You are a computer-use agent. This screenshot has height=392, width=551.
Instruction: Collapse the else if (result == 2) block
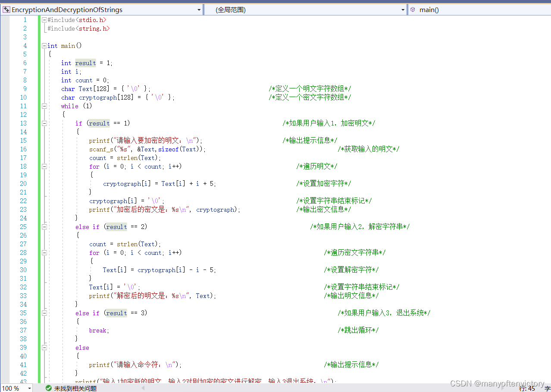click(x=44, y=227)
